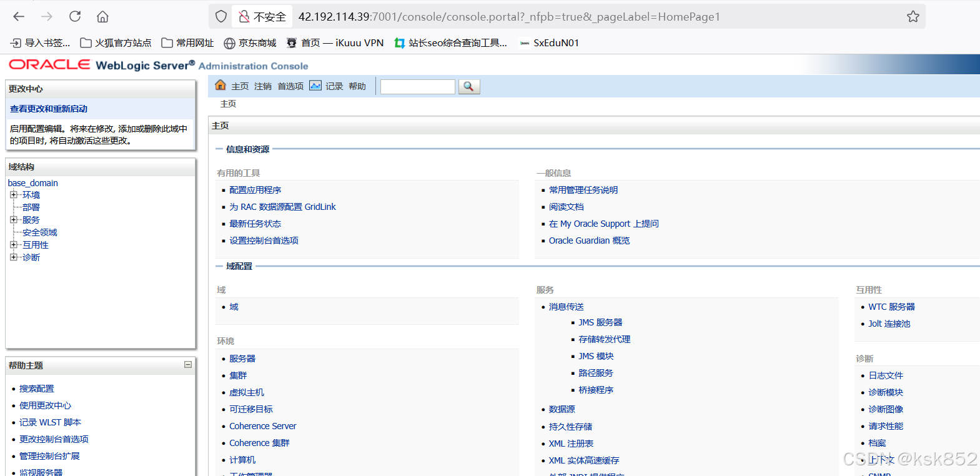This screenshot has height=476, width=980.
Task: Open 计算机 link under 环境
Action: coord(242,460)
